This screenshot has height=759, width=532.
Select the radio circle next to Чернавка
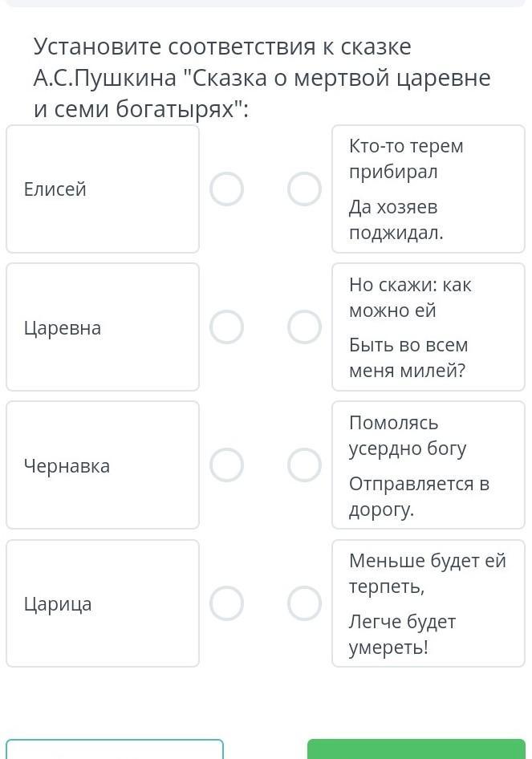coord(226,465)
